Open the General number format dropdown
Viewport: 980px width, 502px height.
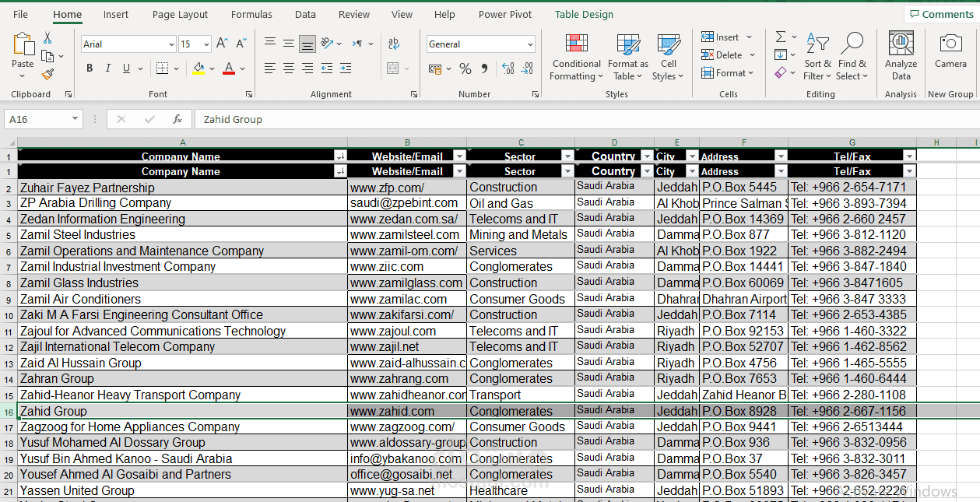pyautogui.click(x=530, y=44)
